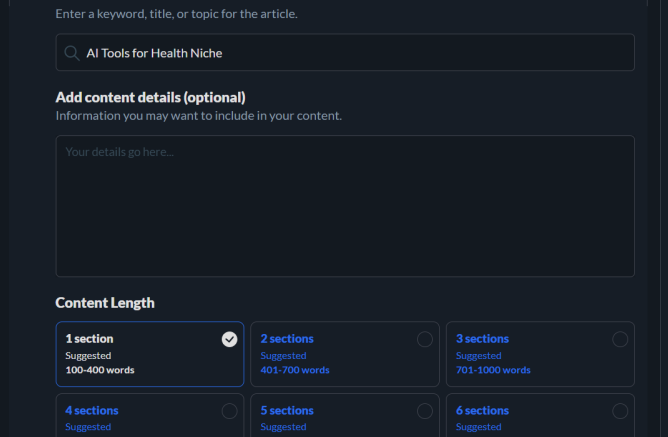Click the '3 sections' title link
Screen dimensions: 668x437
click(482, 339)
